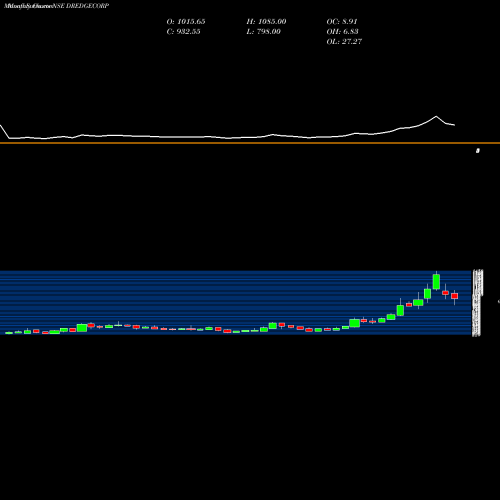Click the OL: 27.27 percentage readout
This screenshot has height=500, width=500.
click(344, 41)
